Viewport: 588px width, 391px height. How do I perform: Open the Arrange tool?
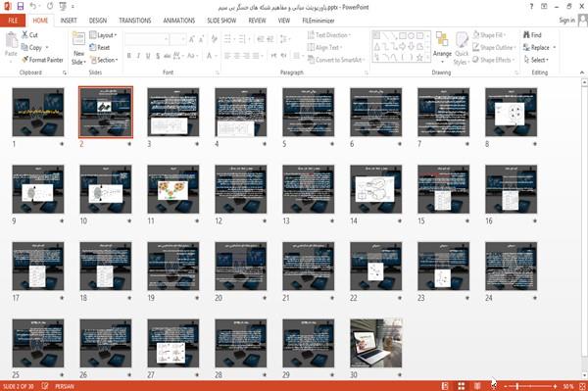(x=442, y=48)
